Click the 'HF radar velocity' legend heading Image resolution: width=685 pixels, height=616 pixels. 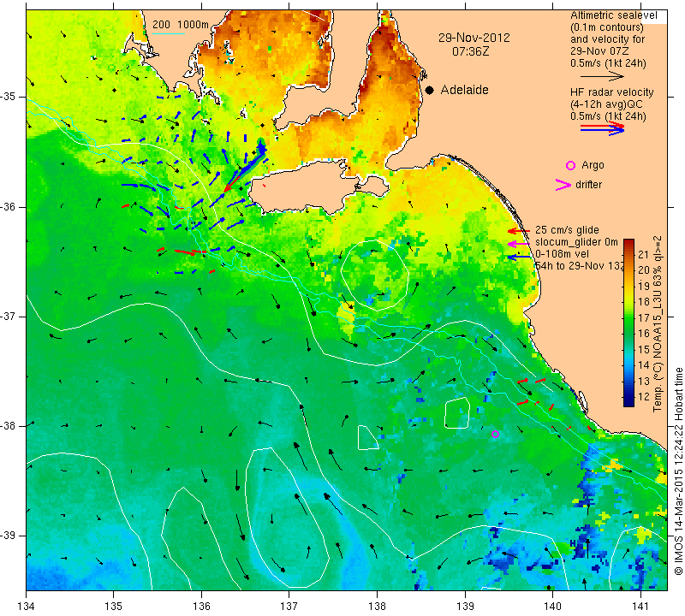pos(612,92)
